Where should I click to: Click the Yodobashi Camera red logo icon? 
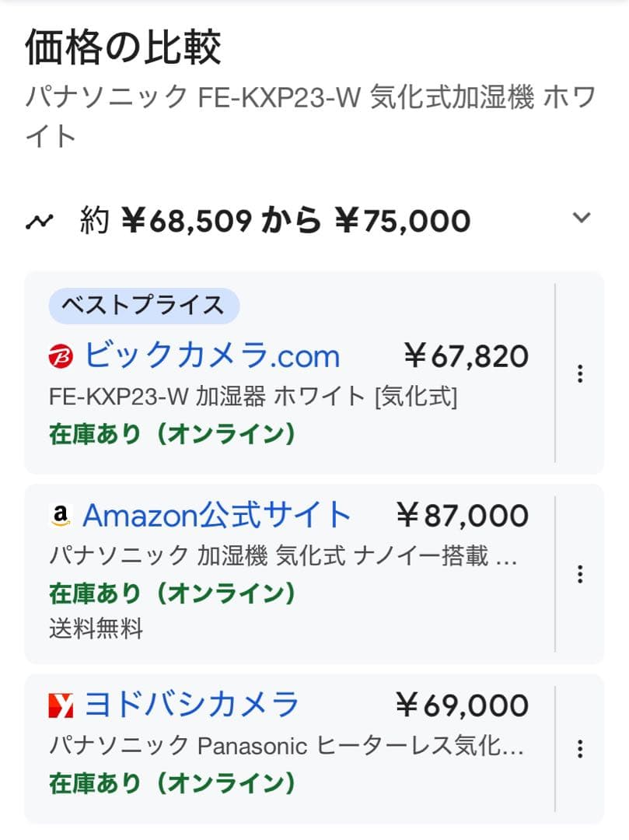62,704
